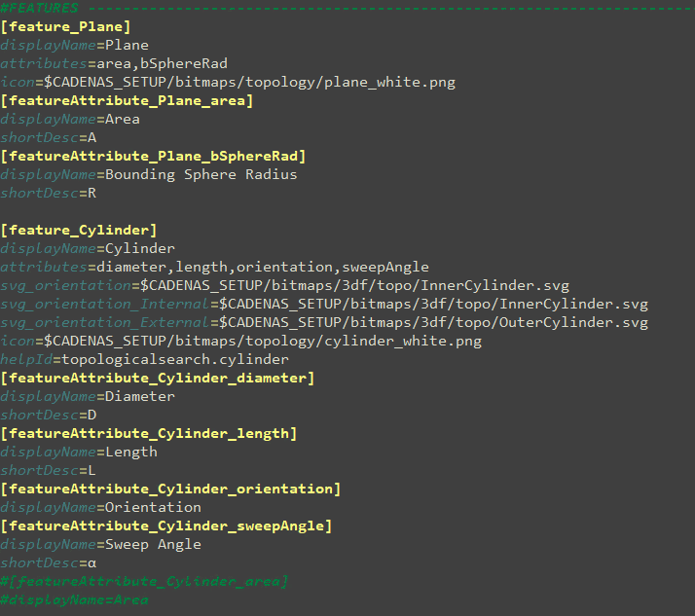The width and height of the screenshot is (695, 616).
Task: Click the [feature_Cylinder] section header
Action: point(78,231)
